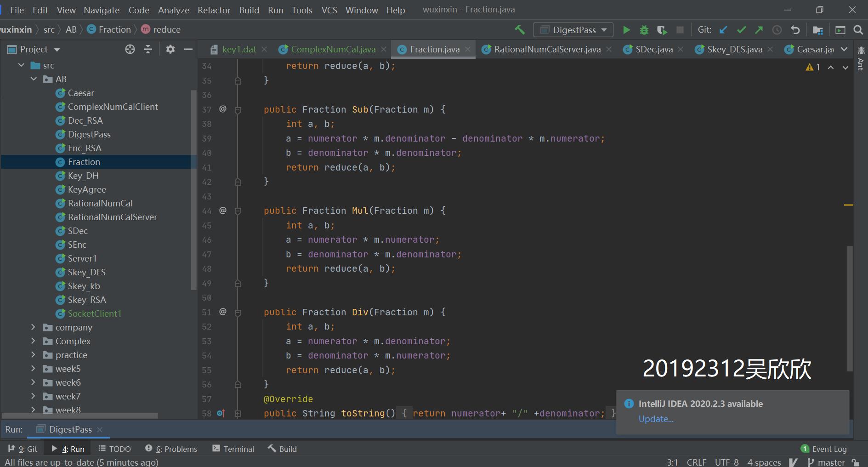This screenshot has width=868, height=467.
Task: Fold the Mul method at line 44
Action: click(x=238, y=211)
